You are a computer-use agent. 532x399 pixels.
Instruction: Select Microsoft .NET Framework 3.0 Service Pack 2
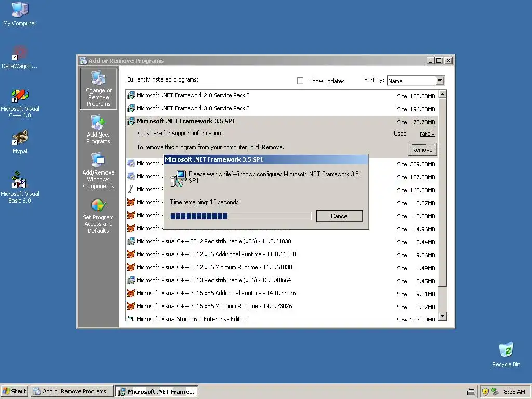click(x=282, y=109)
